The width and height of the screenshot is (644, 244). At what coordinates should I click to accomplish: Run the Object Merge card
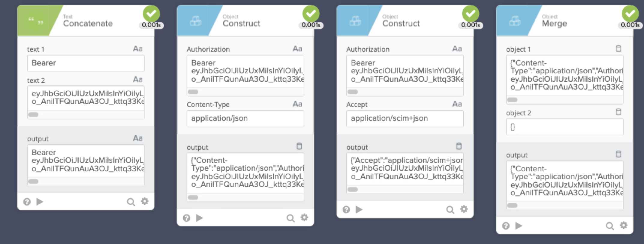point(519,226)
